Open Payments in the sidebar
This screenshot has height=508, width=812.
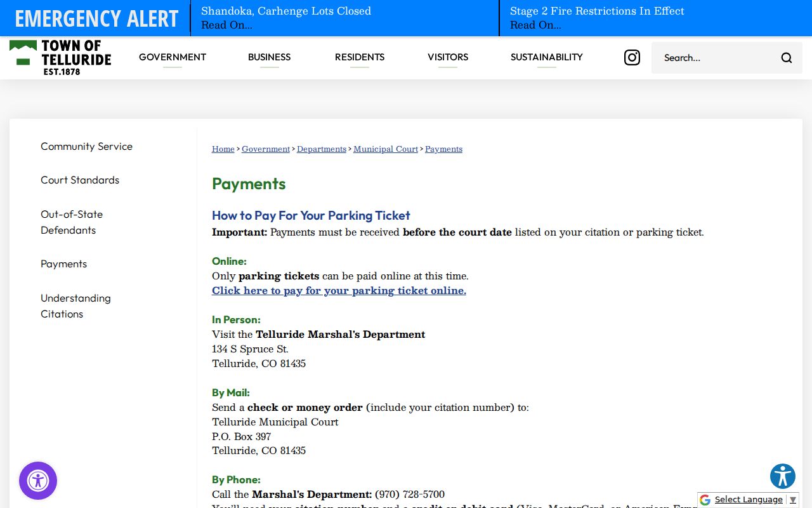(x=63, y=264)
